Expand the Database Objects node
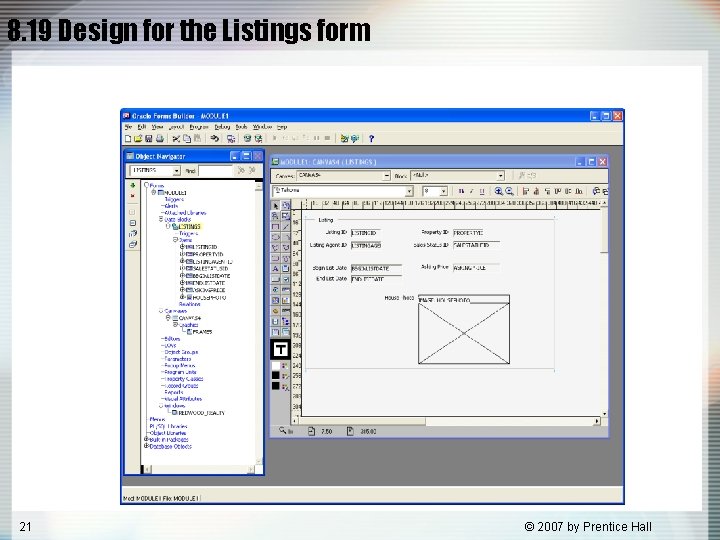 click(146, 446)
